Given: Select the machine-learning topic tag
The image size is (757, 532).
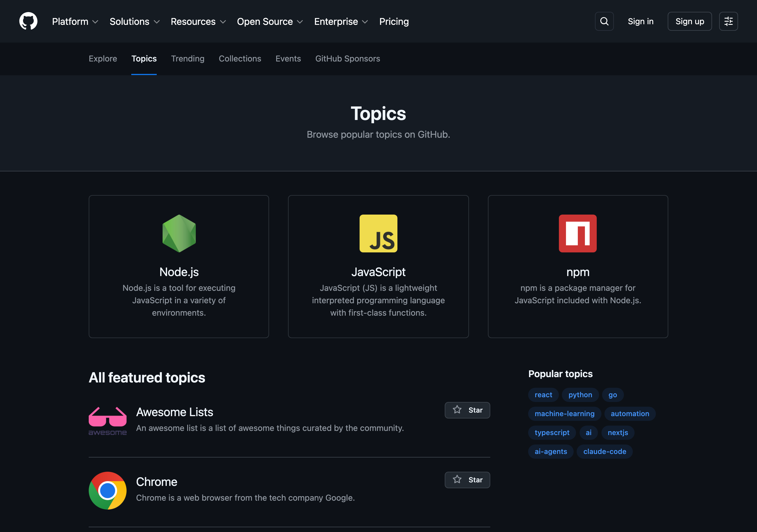Looking at the screenshot, I should pos(564,414).
